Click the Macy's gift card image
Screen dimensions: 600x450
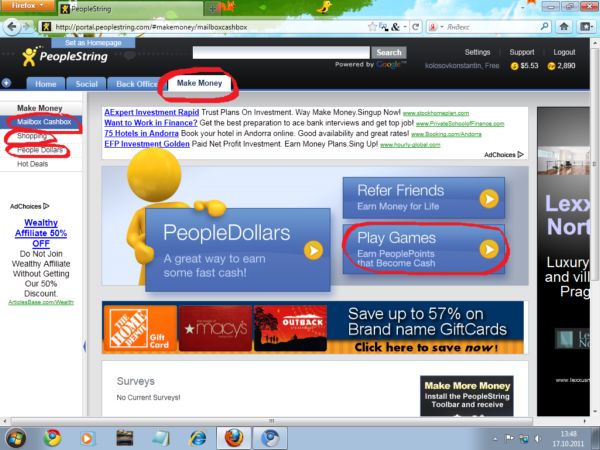[x=215, y=328]
